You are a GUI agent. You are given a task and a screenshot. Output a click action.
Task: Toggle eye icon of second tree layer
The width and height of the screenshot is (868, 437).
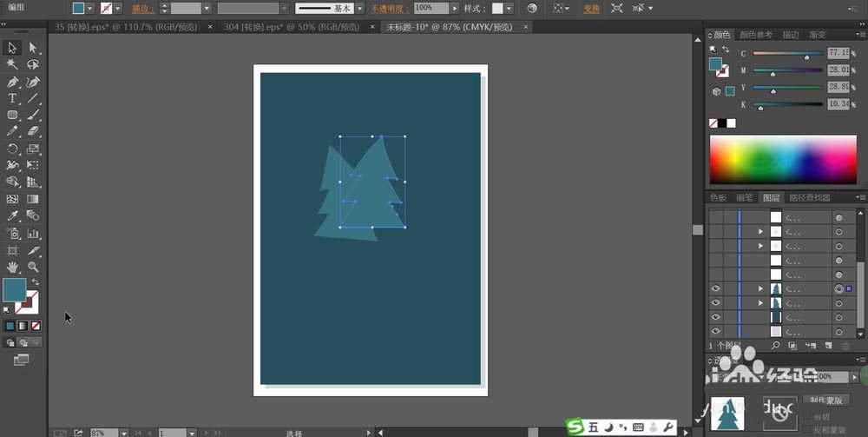716,302
